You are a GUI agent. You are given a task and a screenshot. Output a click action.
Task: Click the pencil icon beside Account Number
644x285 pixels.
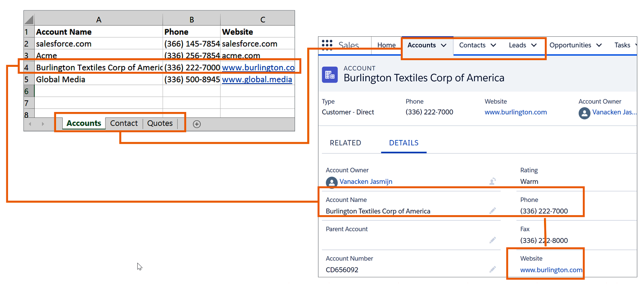pos(493,270)
